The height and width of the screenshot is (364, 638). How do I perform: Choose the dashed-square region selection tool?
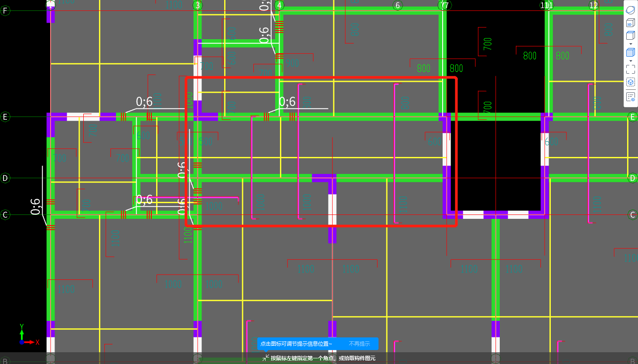click(x=631, y=69)
